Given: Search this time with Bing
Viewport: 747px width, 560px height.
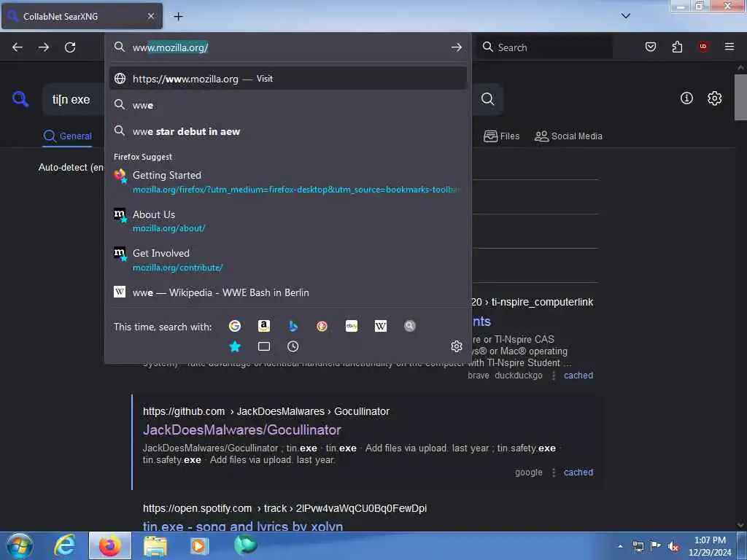Looking at the screenshot, I should [293, 326].
